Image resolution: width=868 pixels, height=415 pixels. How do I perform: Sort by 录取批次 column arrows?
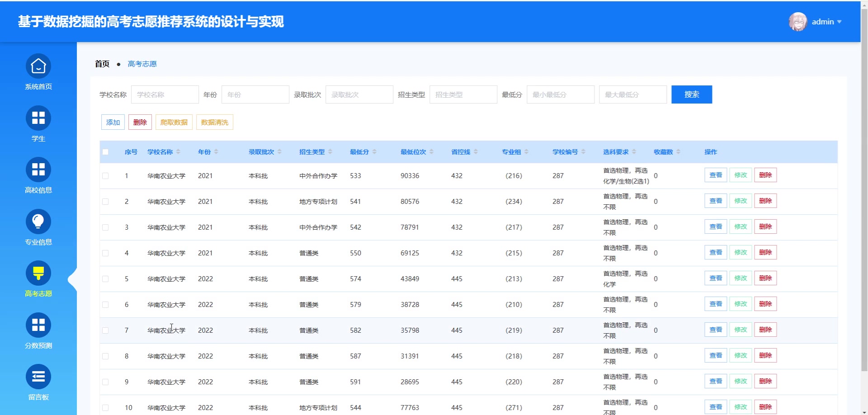[x=279, y=152]
